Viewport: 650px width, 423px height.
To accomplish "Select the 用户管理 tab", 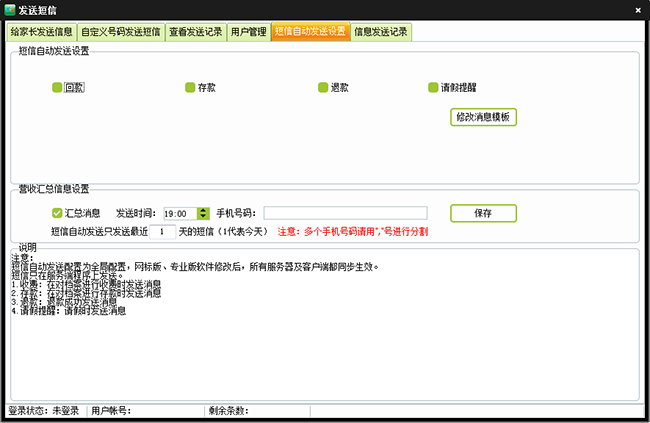I will pyautogui.click(x=247, y=32).
